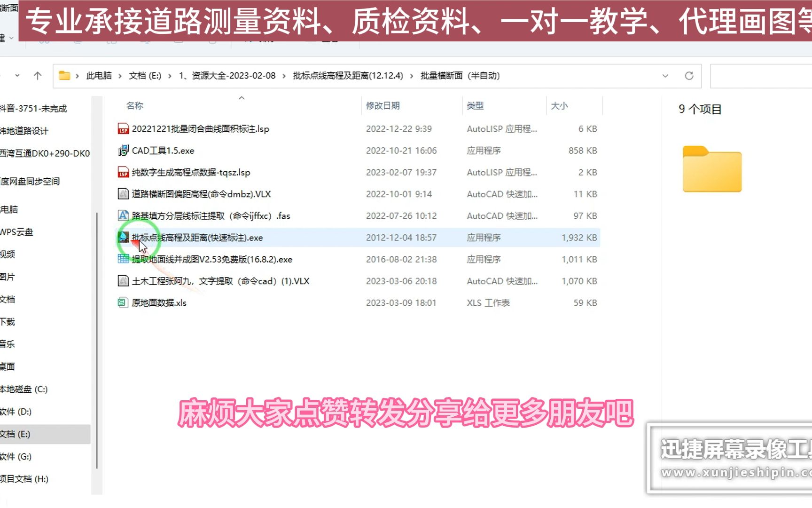This screenshot has width=812, height=508.
Task: Click 批量横断面 (半自动) breadcrumb
Action: pos(460,76)
